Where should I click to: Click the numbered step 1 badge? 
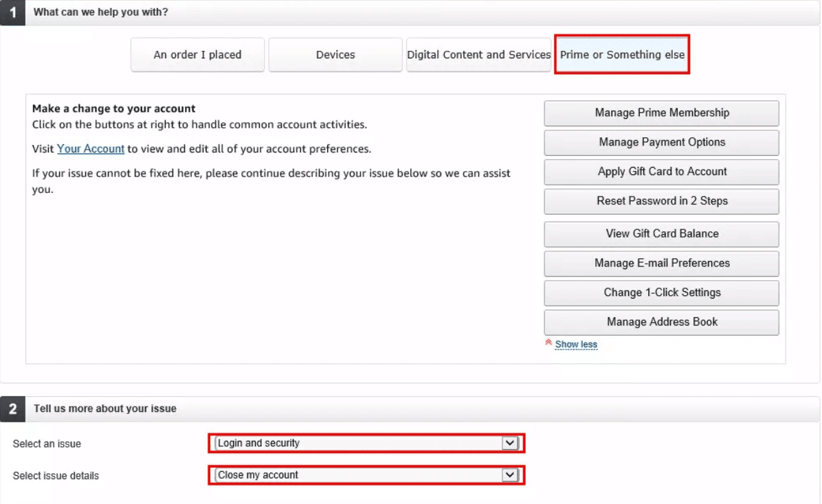12,12
